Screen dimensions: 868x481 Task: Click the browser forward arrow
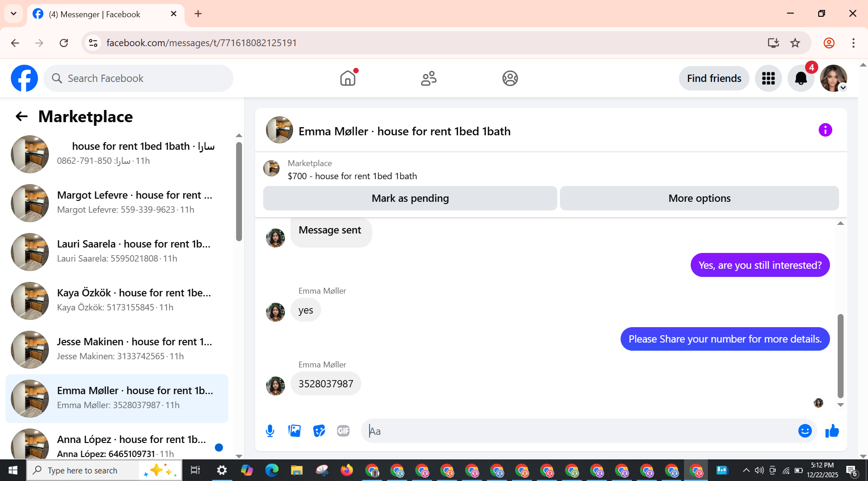pyautogui.click(x=39, y=43)
